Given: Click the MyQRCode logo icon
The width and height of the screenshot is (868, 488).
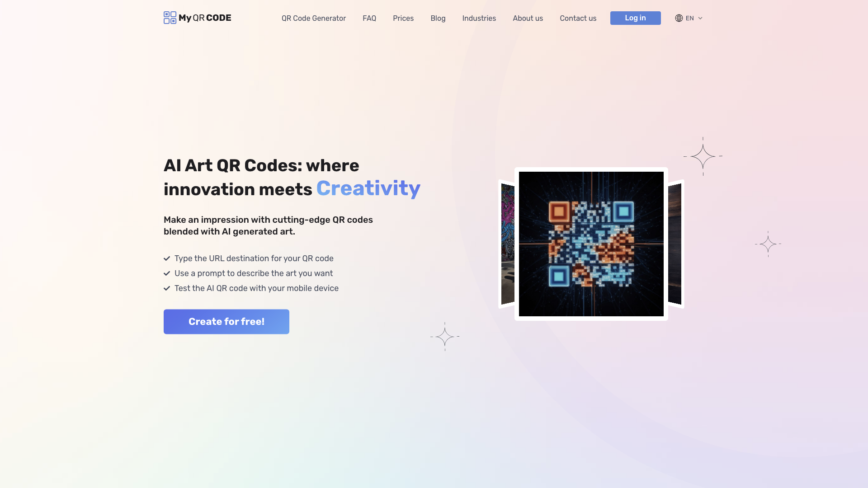Looking at the screenshot, I should coord(170,17).
